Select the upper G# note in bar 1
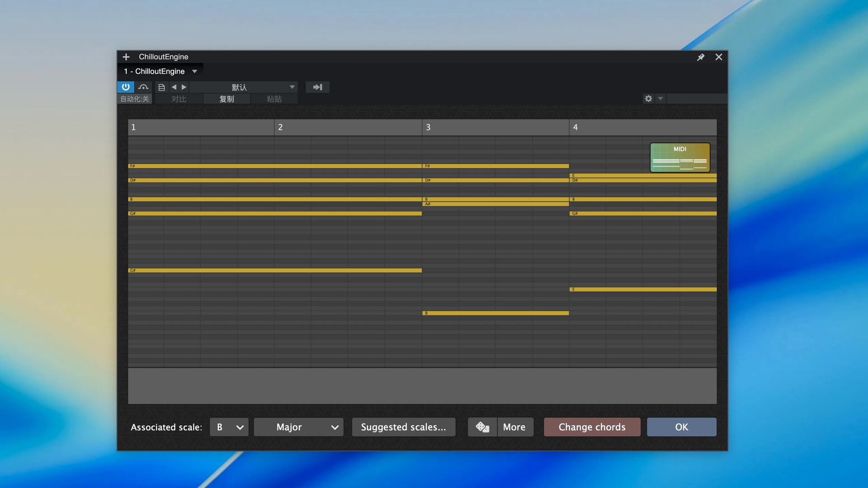This screenshot has height=488, width=868. click(x=275, y=213)
